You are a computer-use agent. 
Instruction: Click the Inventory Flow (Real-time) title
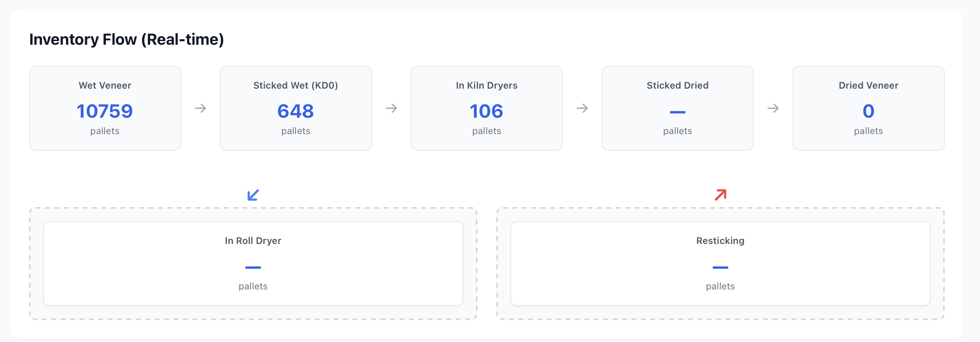coord(127,40)
